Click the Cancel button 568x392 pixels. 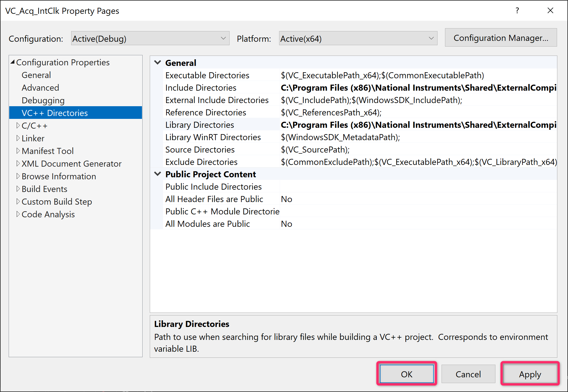pyautogui.click(x=468, y=374)
